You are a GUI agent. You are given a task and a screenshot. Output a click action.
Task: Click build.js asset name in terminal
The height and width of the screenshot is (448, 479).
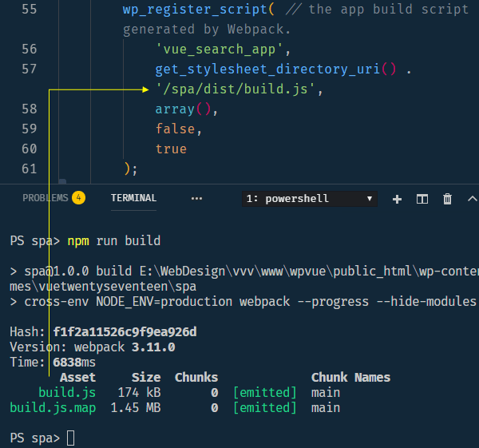67,392
